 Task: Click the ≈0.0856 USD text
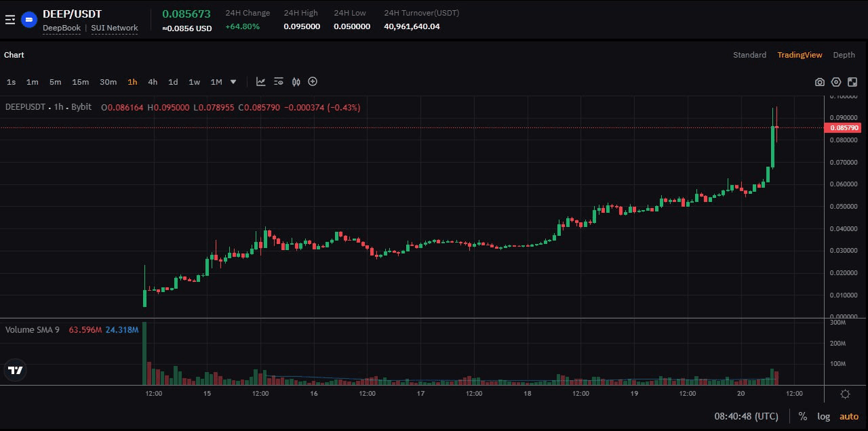click(x=187, y=28)
